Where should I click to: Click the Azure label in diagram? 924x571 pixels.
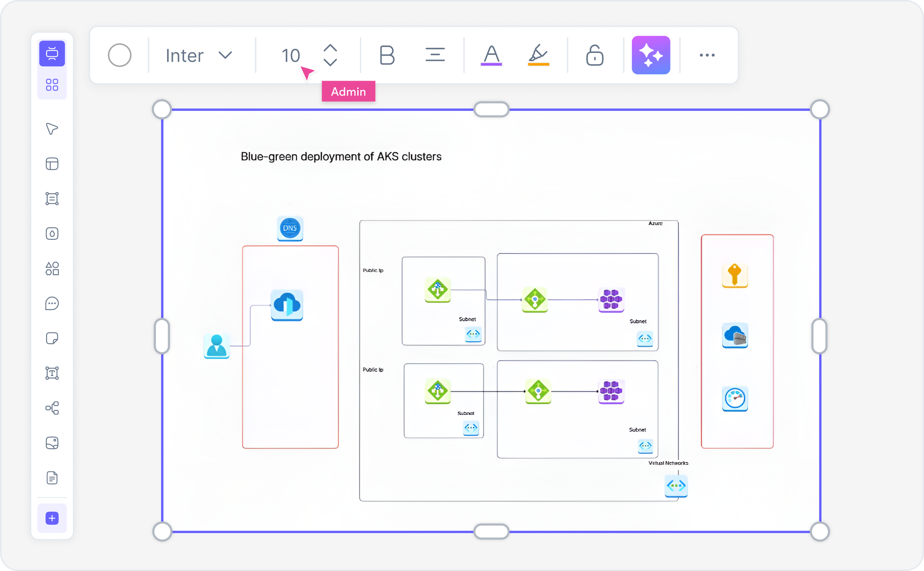655,224
